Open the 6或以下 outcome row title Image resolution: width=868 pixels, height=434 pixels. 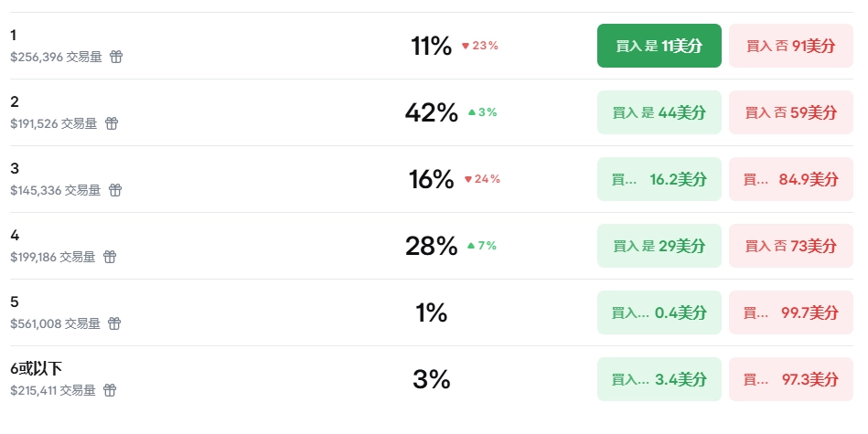click(37, 369)
